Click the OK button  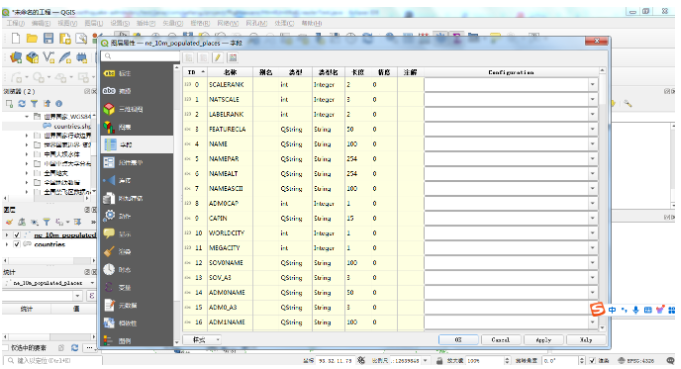[x=458, y=340]
